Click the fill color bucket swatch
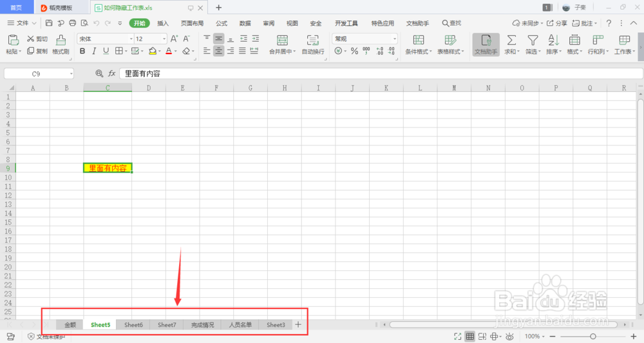 pyautogui.click(x=153, y=51)
